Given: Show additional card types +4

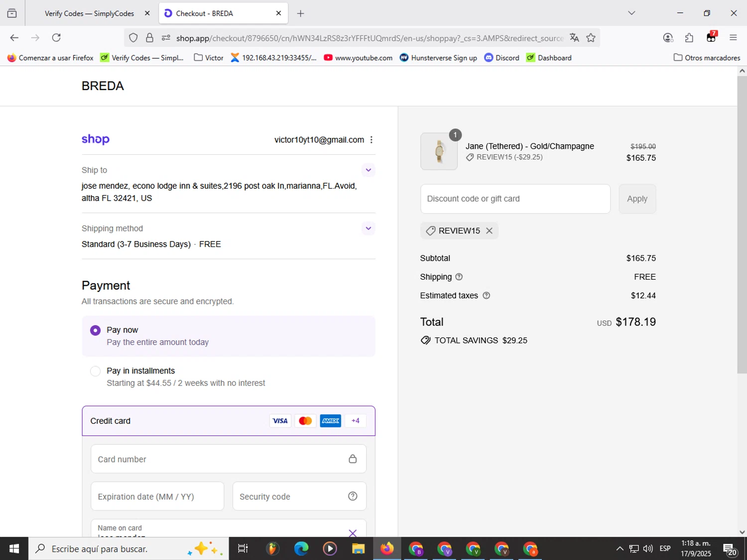Looking at the screenshot, I should 356,421.
